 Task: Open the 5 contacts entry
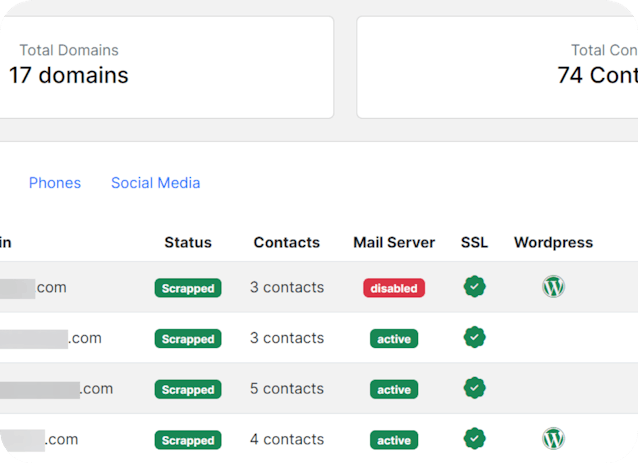(x=287, y=389)
